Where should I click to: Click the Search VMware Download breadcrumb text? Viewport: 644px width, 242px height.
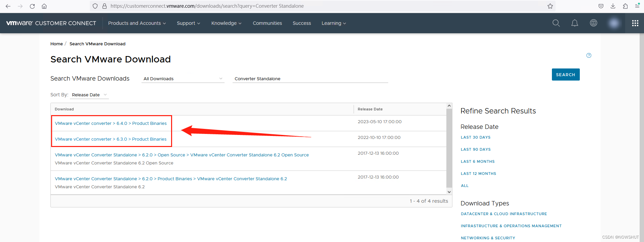coord(97,44)
